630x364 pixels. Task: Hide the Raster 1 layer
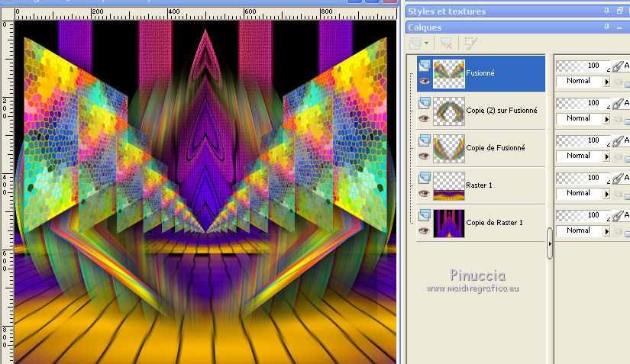click(425, 193)
